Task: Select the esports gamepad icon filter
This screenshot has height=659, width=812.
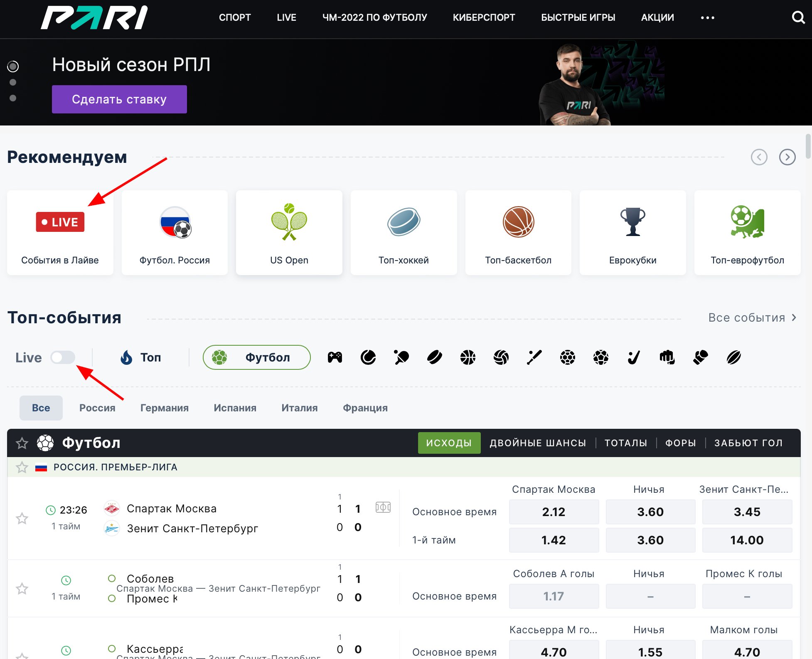Action: tap(335, 357)
